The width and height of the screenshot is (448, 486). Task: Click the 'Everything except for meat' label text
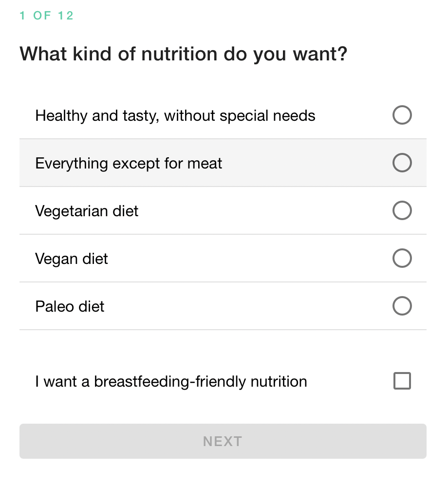click(x=129, y=164)
